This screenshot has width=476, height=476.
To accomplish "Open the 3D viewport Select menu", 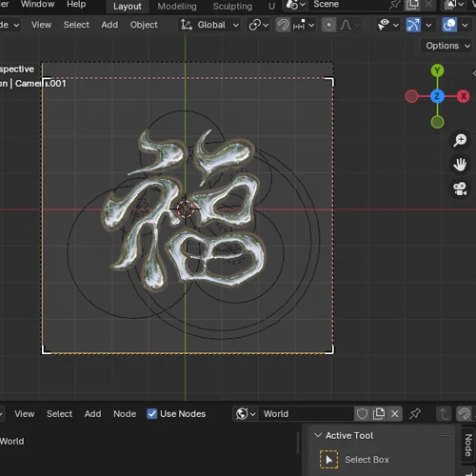I will (x=76, y=25).
